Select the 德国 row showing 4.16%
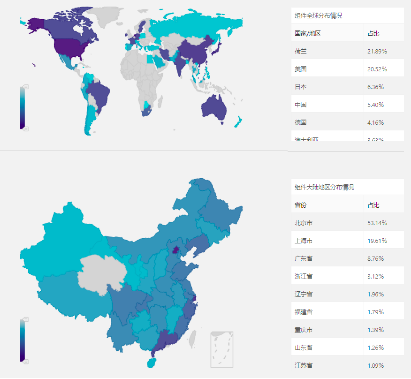The width and height of the screenshot is (411, 379). [347, 122]
